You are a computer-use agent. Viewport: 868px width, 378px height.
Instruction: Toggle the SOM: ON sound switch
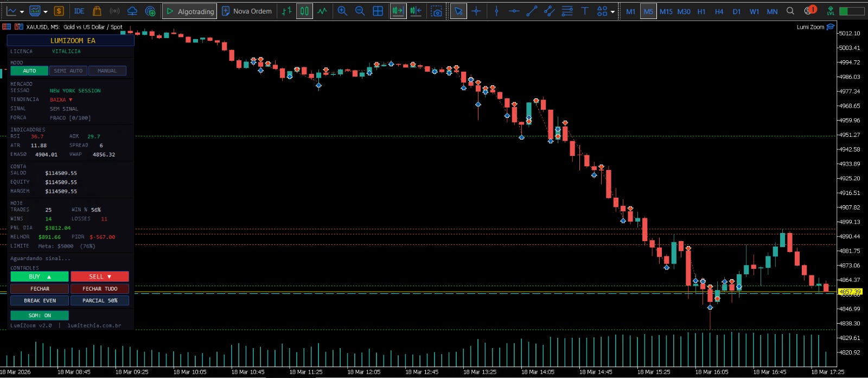click(40, 316)
